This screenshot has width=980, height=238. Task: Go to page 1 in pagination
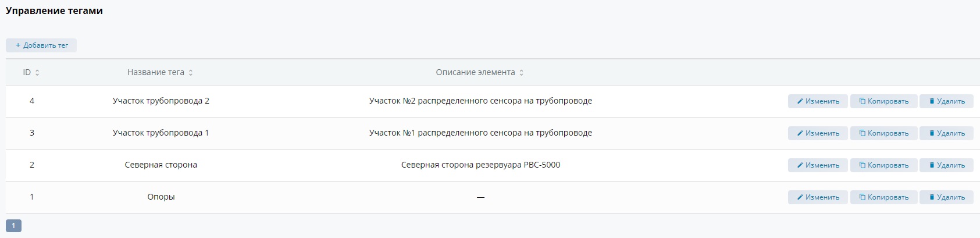[x=13, y=226]
